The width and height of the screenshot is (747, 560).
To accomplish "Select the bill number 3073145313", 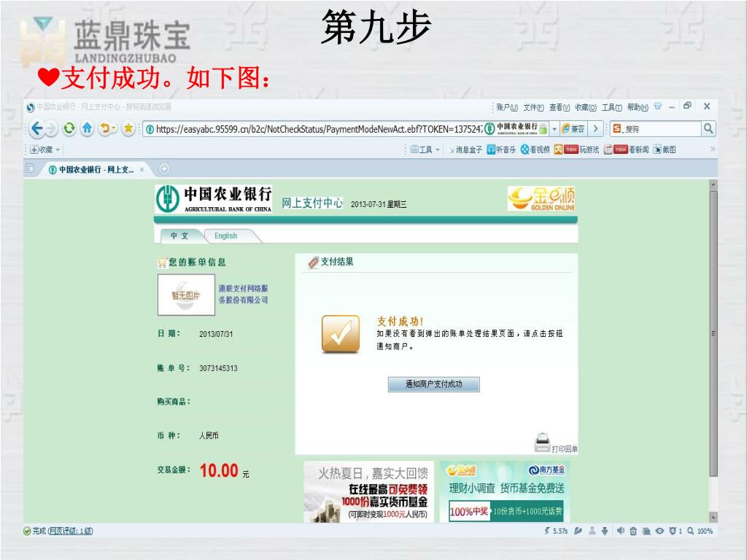I will coord(218,368).
